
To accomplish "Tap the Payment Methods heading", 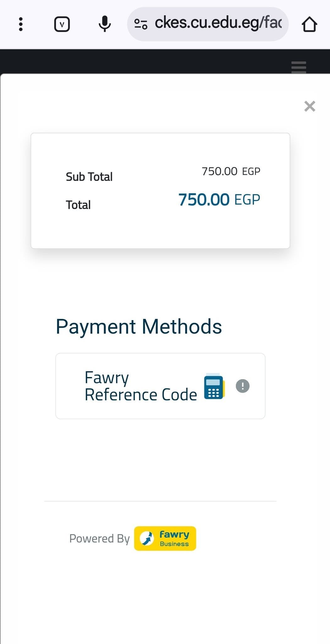I will pyautogui.click(x=139, y=326).
